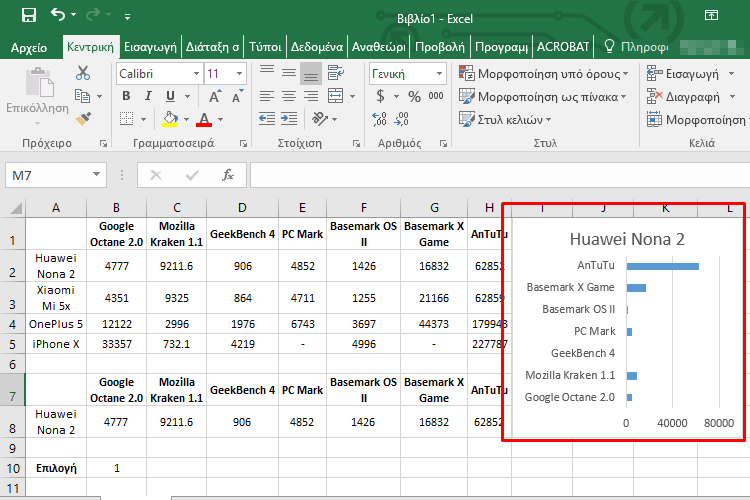The height and width of the screenshot is (500, 750).
Task: Click the Insert Function fx icon
Action: point(227,175)
